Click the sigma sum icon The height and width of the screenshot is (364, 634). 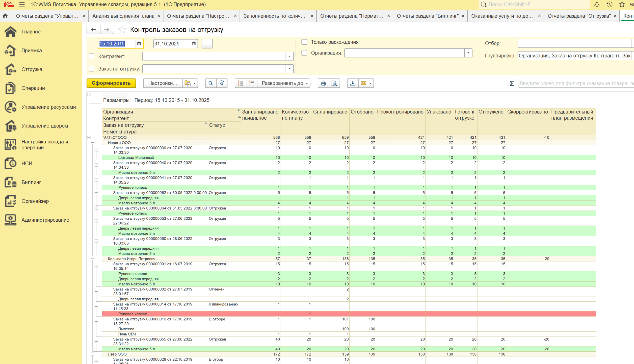tap(511, 83)
